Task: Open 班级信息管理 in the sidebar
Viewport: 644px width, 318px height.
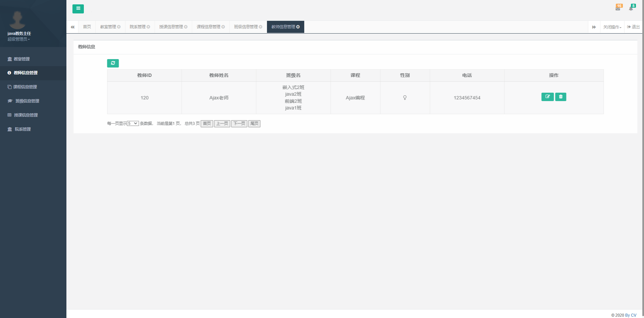Action: (33, 101)
